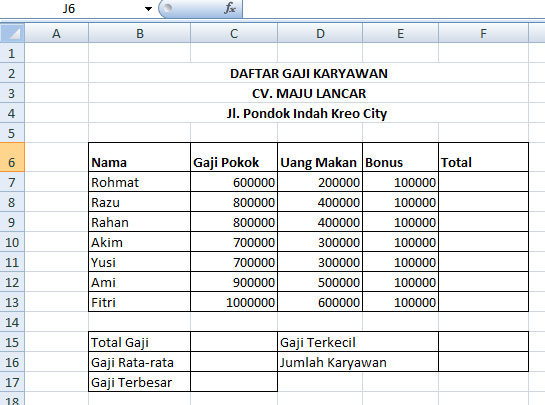Click the Jumlah Karyawan label cell

coord(358,362)
